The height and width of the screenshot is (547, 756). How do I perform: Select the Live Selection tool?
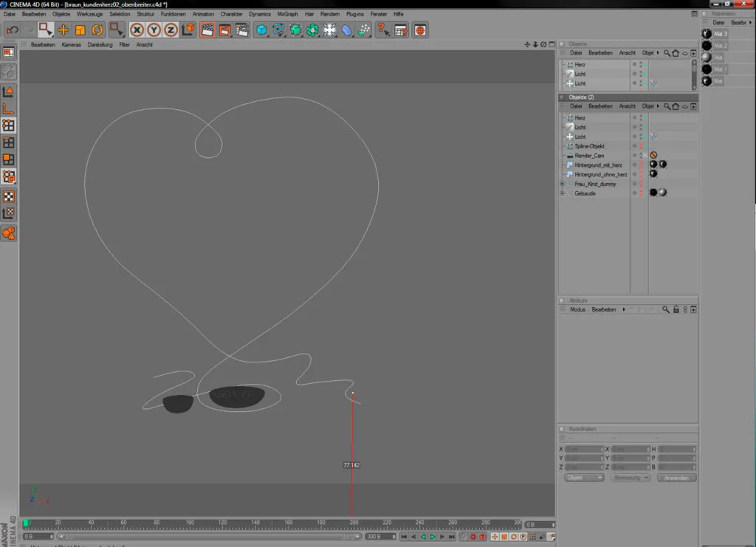[46, 30]
